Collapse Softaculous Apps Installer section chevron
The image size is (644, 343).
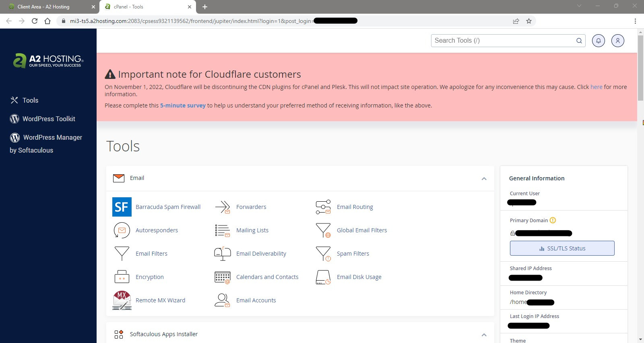[x=484, y=335]
